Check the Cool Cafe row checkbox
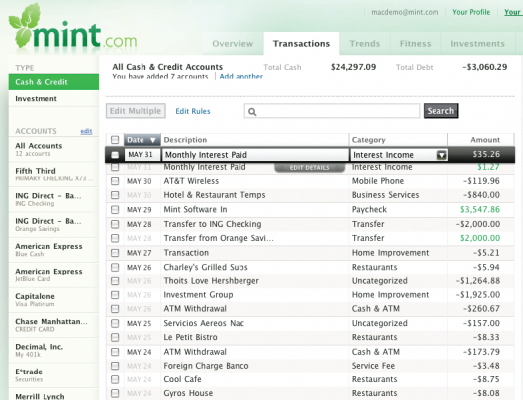The height and width of the screenshot is (400, 523). point(115,379)
